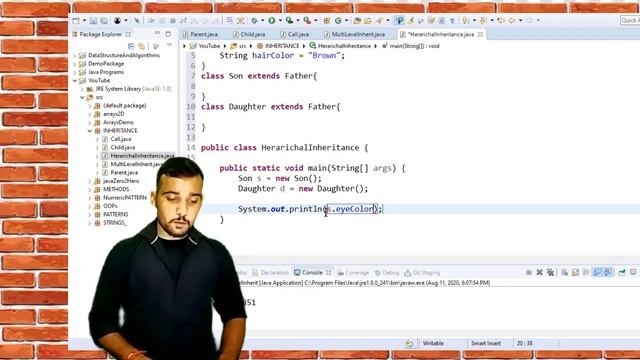Click the Next Annotation icon
Screen dimensions: 640x360
pos(466,20)
